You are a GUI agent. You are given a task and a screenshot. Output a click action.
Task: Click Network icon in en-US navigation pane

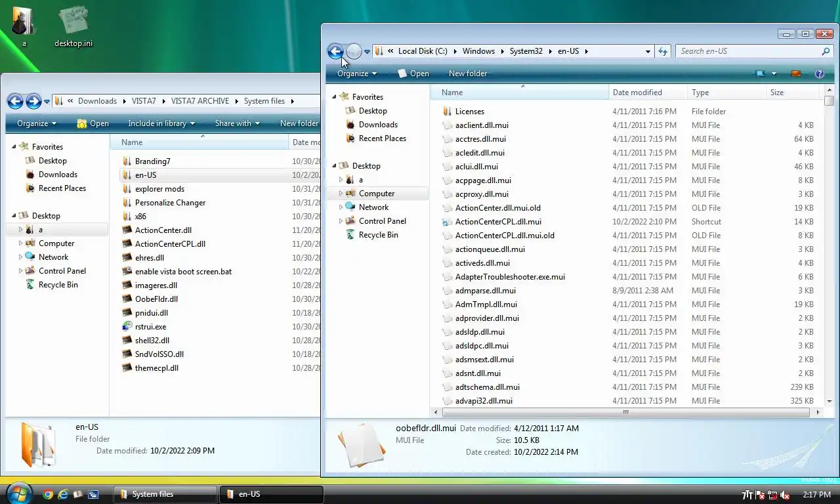pyautogui.click(x=350, y=207)
